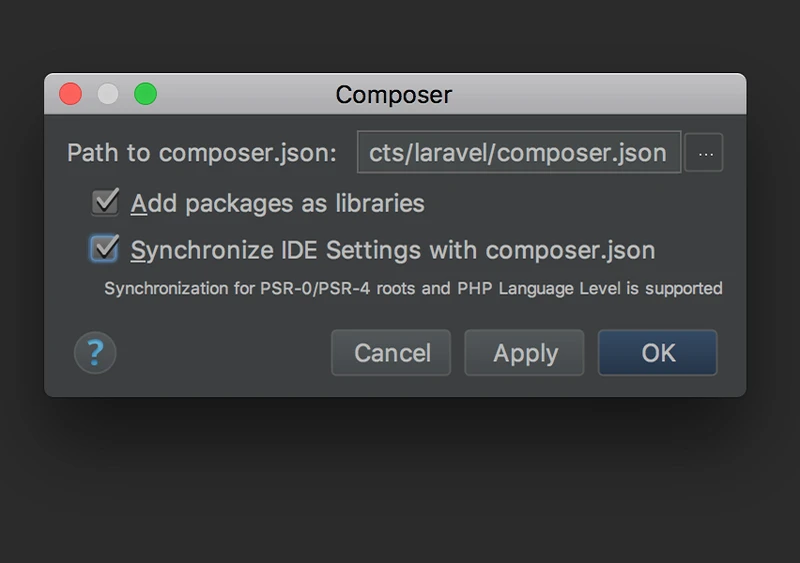Screen dimensions: 800x563
Task: Close the Composer dialog with the red button
Action: click(70, 94)
